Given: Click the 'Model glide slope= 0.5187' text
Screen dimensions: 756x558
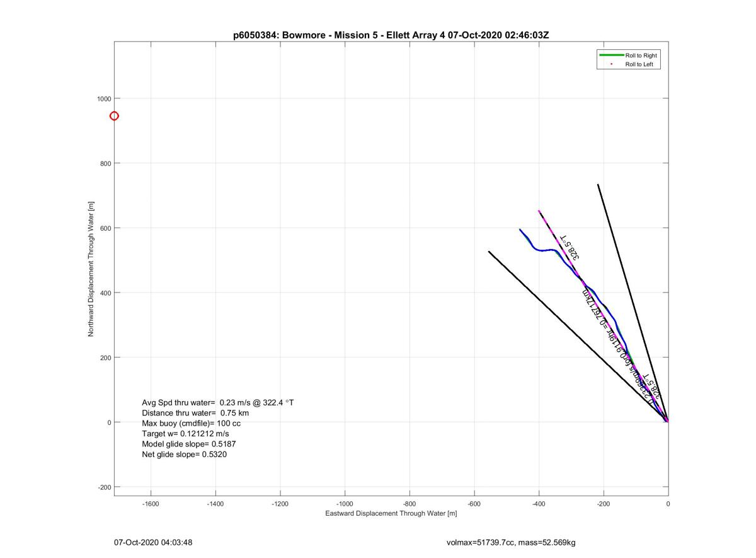Looking at the screenshot, I should click(x=189, y=444).
